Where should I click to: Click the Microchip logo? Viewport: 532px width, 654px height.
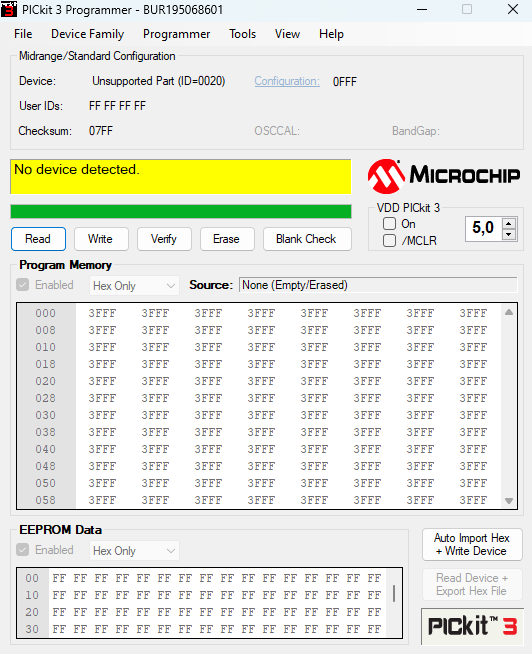tap(444, 176)
